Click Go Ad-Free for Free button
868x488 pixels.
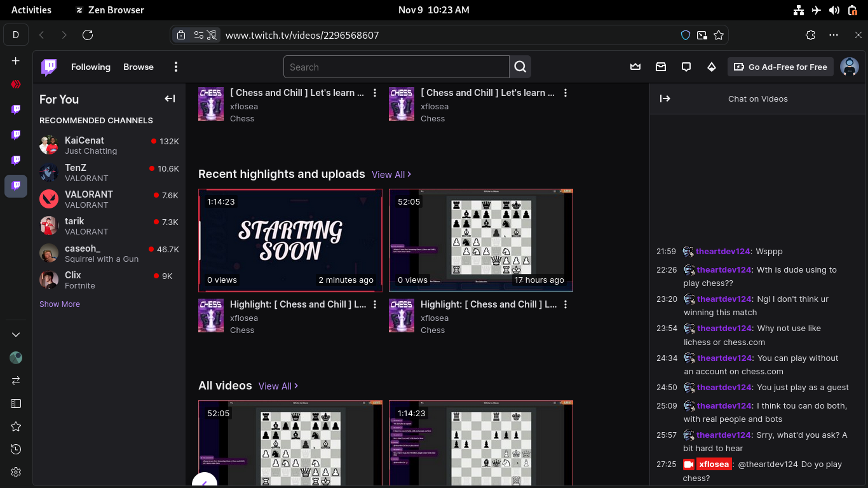pos(780,67)
